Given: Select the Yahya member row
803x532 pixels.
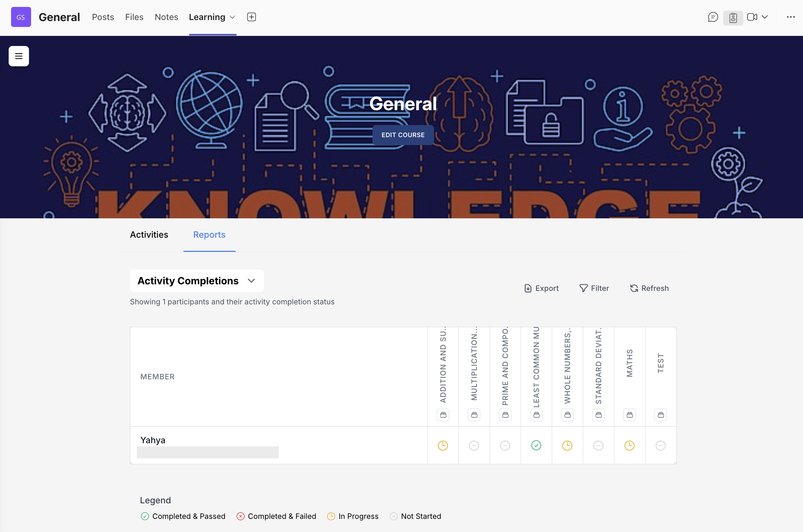Looking at the screenshot, I should (x=153, y=440).
